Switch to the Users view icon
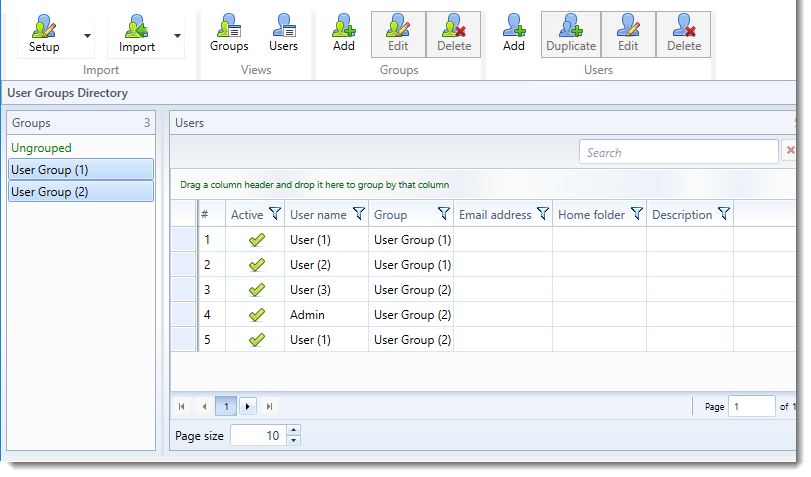The height and width of the screenshot is (477, 811). point(283,34)
